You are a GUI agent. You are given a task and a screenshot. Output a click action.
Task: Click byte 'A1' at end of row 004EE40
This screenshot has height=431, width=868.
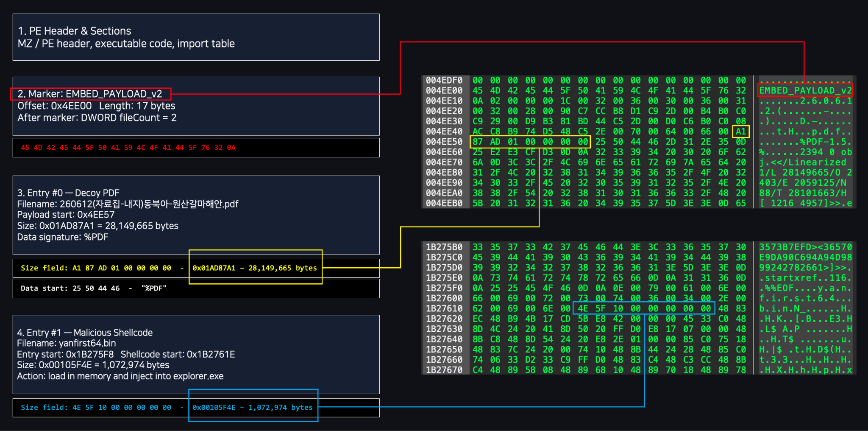pyautogui.click(x=741, y=132)
